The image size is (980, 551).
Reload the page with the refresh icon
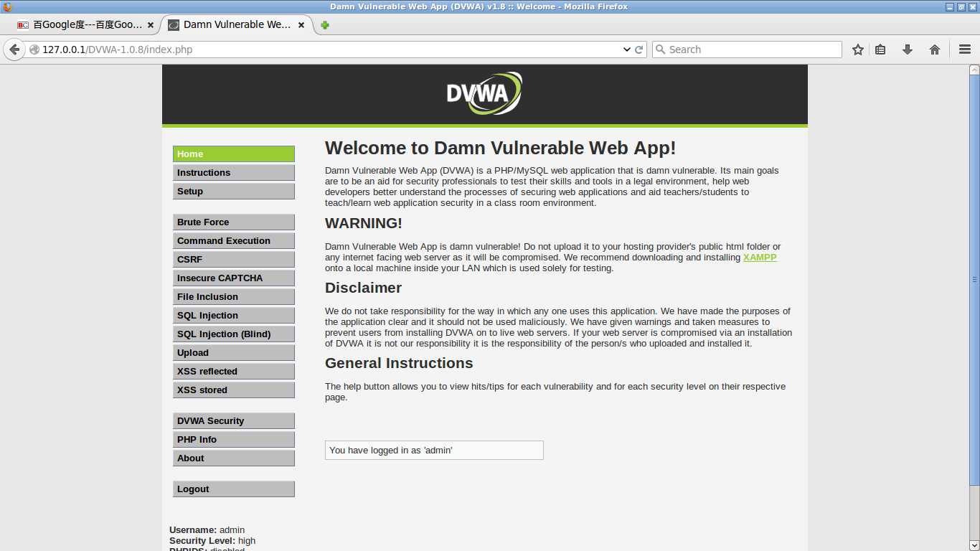(x=639, y=50)
